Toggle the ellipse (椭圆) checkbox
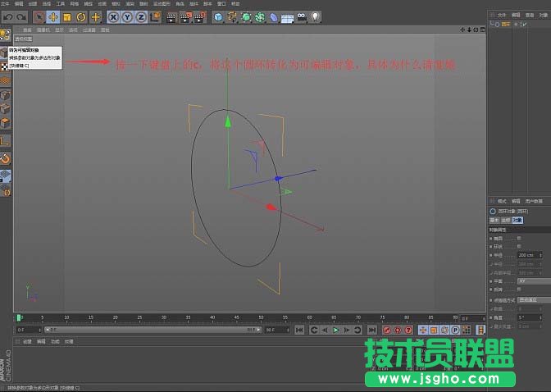This screenshot has height=392, width=551. point(519,238)
